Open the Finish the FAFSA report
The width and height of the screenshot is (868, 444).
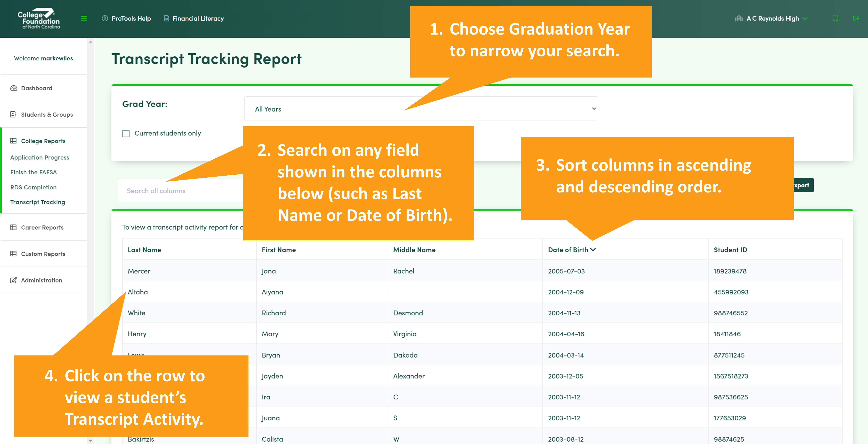[x=34, y=172]
